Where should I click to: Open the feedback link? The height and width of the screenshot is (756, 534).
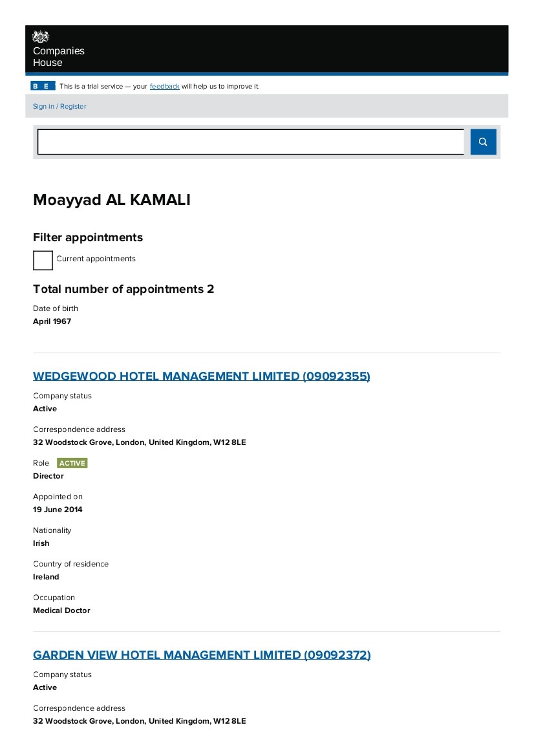(164, 87)
